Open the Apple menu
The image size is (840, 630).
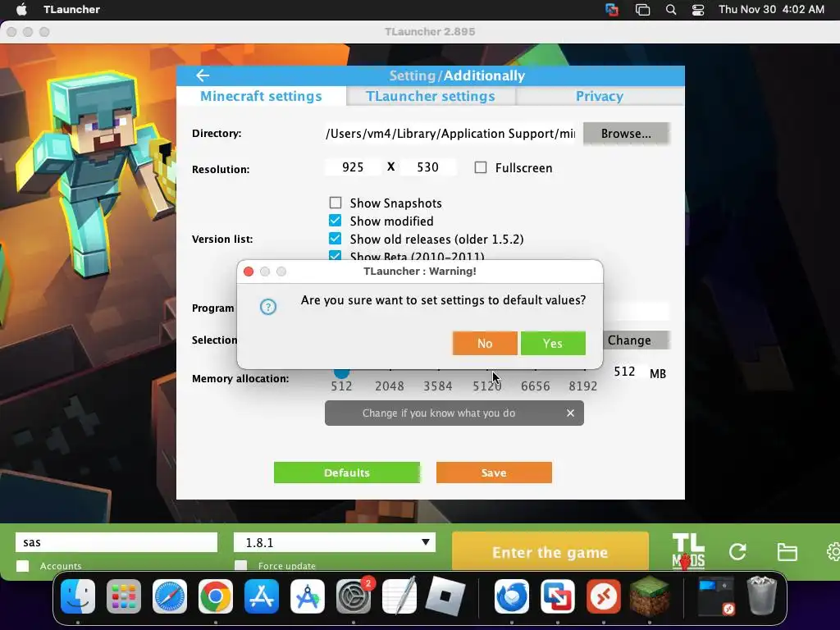21,10
